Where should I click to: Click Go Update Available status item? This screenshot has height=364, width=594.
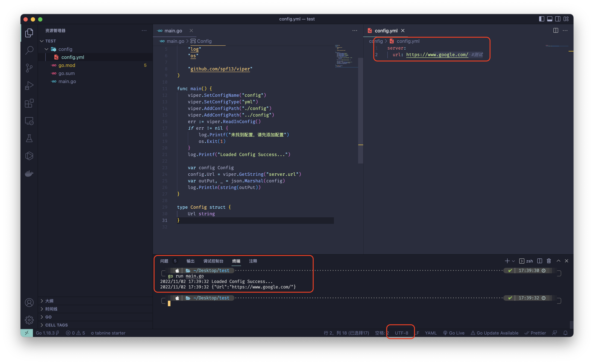click(x=495, y=333)
